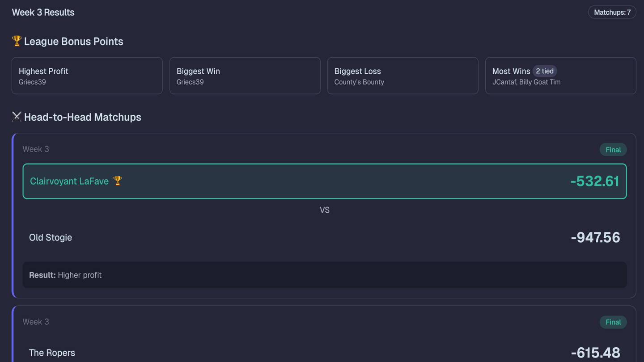Expand the first Week 3 matchup card

pos(325,149)
